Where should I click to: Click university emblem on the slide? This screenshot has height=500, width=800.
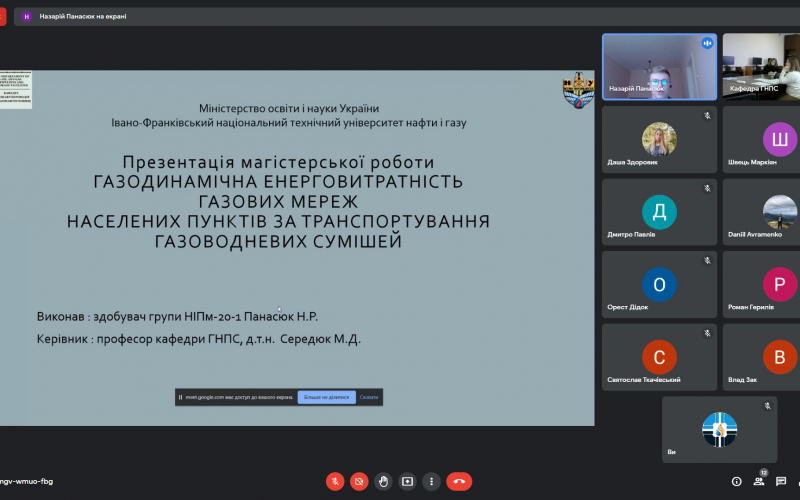click(578, 90)
